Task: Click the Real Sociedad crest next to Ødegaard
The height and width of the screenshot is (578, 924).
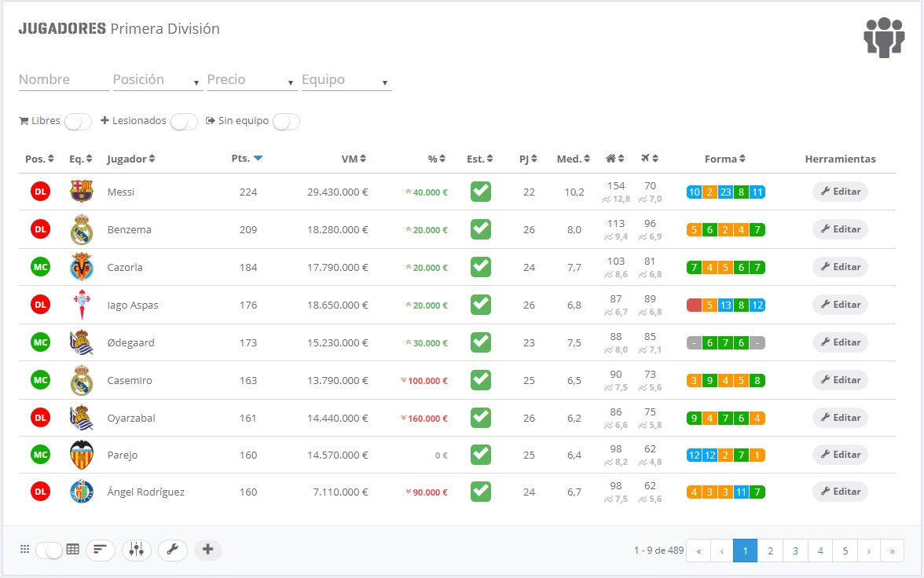Action: click(x=82, y=342)
